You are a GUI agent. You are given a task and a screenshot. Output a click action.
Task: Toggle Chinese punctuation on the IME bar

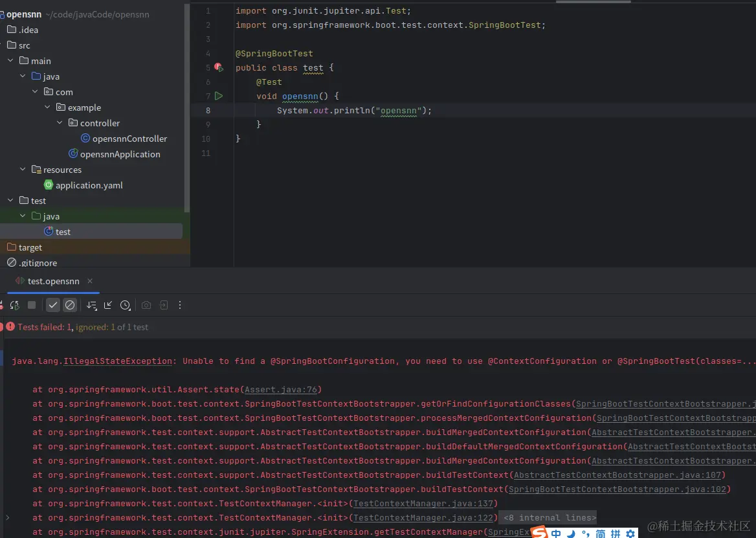click(x=586, y=533)
